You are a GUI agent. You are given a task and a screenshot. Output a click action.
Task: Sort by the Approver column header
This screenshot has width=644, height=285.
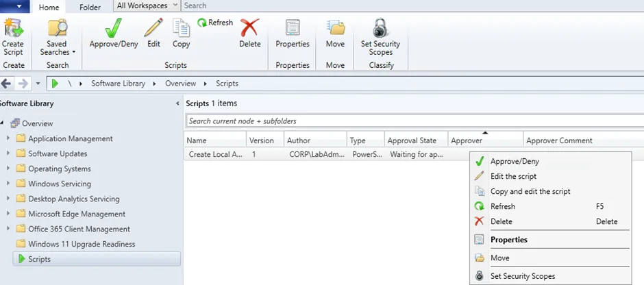click(x=486, y=140)
